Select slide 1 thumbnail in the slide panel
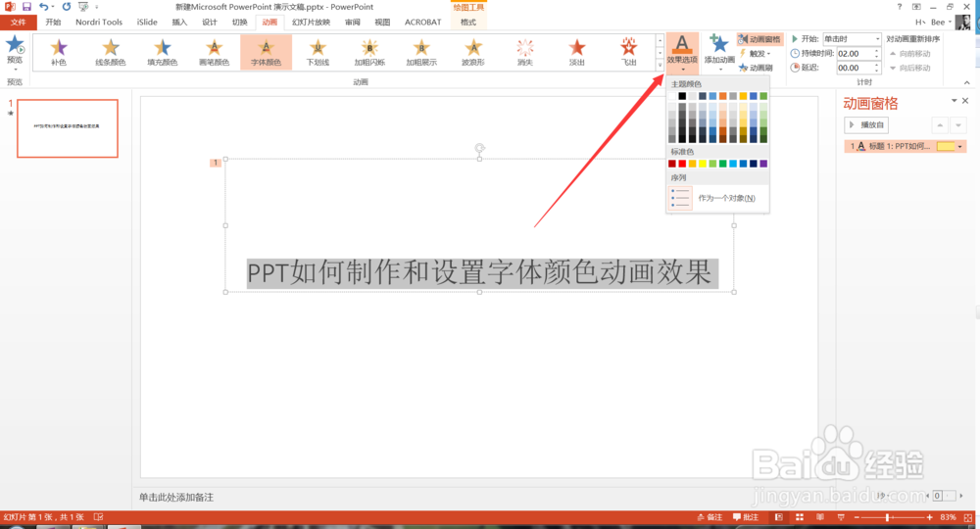This screenshot has width=980, height=529. (68, 128)
